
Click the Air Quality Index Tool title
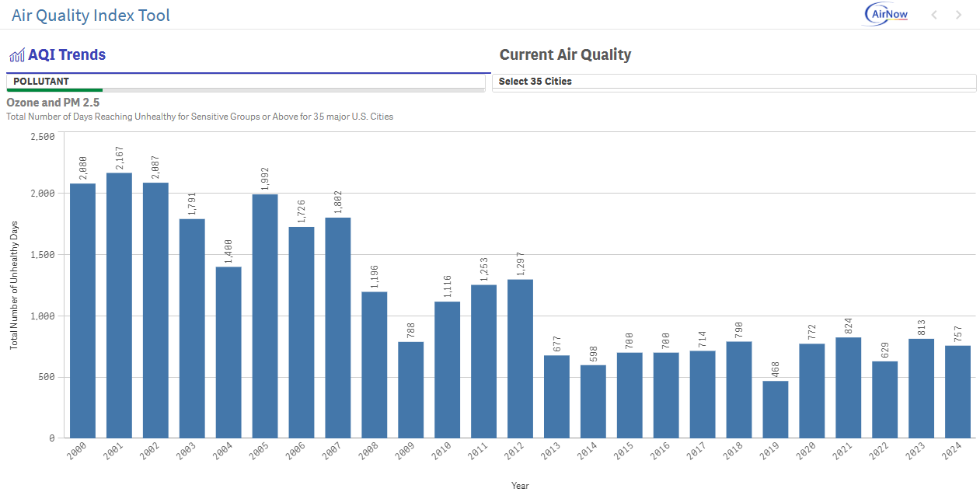click(91, 16)
